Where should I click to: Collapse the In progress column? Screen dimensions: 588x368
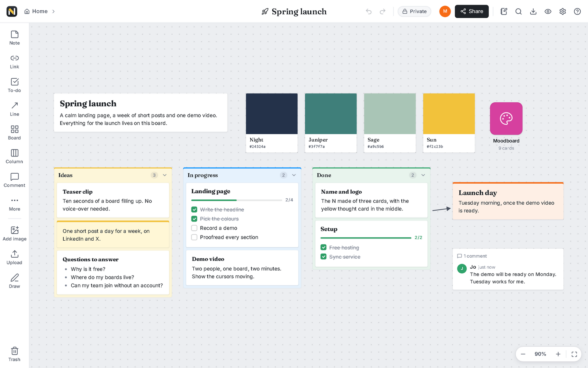pyautogui.click(x=294, y=175)
